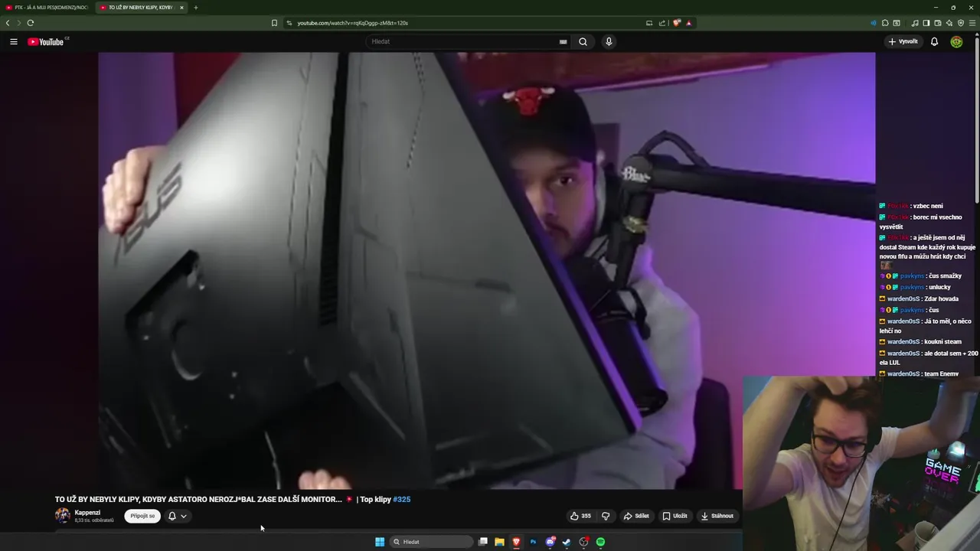Viewport: 980px width, 551px height.
Task: Close the active YouTube tab
Action: (x=181, y=8)
